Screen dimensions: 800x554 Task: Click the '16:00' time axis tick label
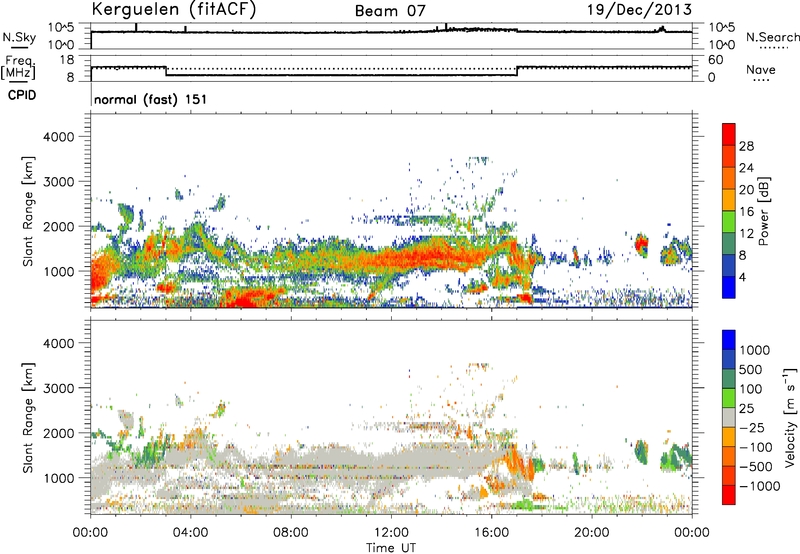(x=491, y=533)
